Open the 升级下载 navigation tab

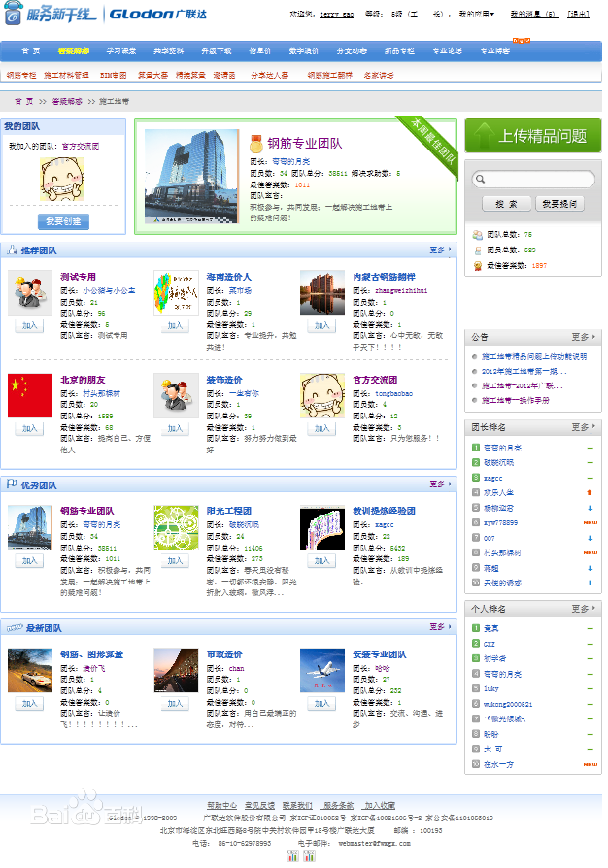coord(217,50)
